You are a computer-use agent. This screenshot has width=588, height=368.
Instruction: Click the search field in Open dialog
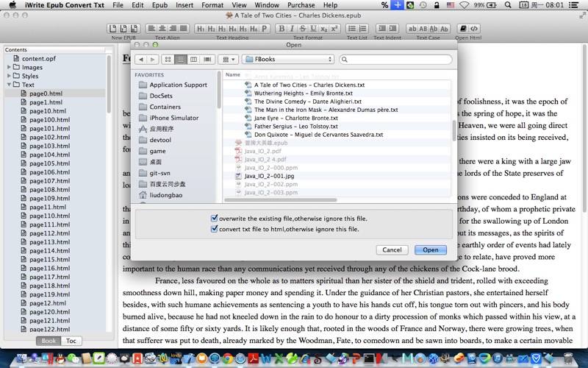pyautogui.click(x=395, y=60)
